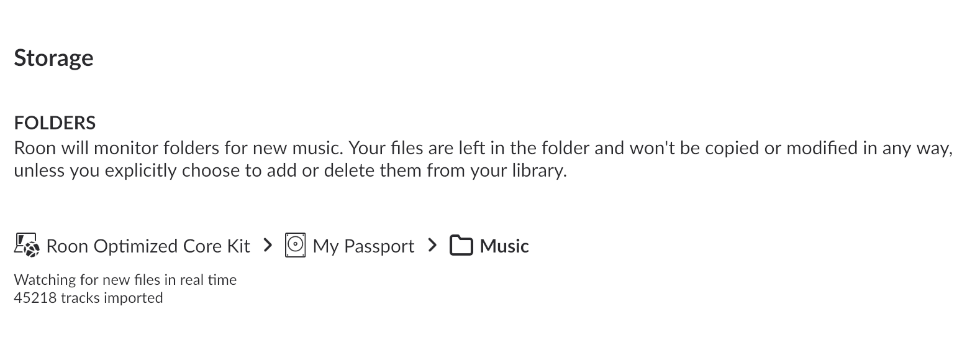Click the word "Passport" in the path
The height and width of the screenshot is (352, 980).
(x=379, y=246)
